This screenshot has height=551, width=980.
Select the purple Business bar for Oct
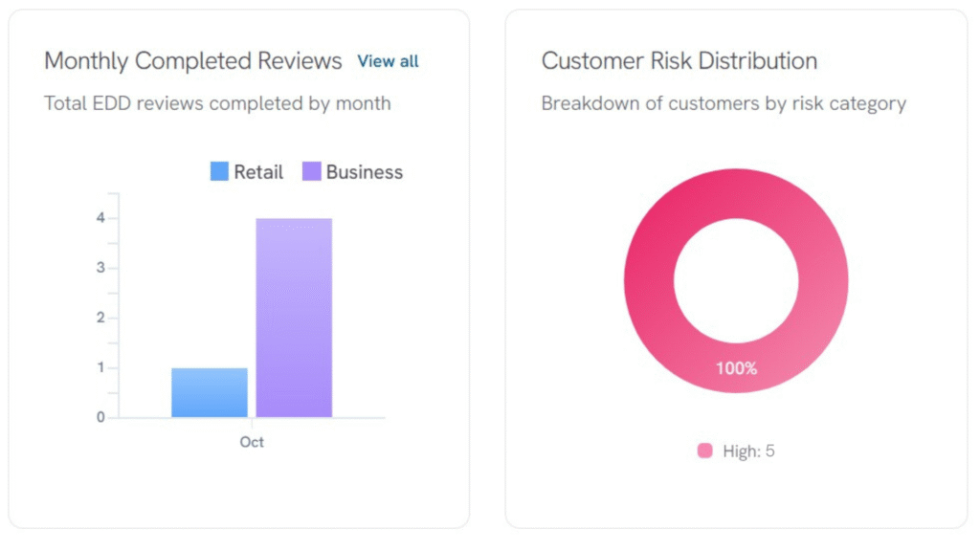[294, 318]
